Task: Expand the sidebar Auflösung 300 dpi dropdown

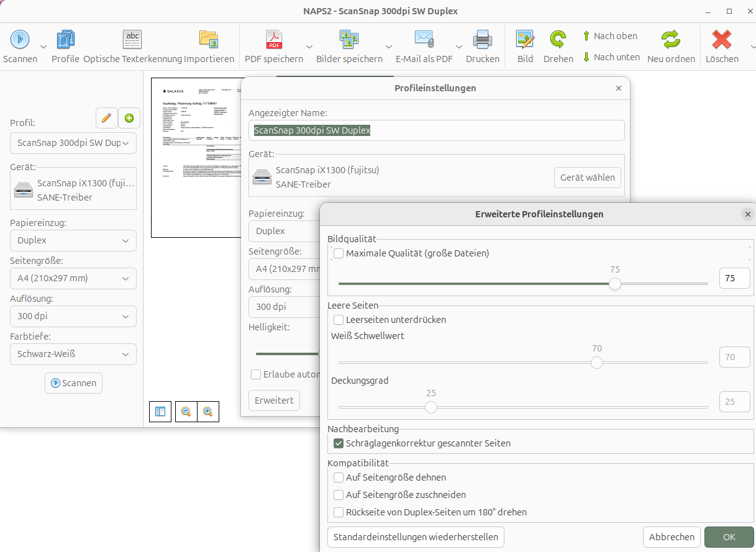Action: [73, 316]
